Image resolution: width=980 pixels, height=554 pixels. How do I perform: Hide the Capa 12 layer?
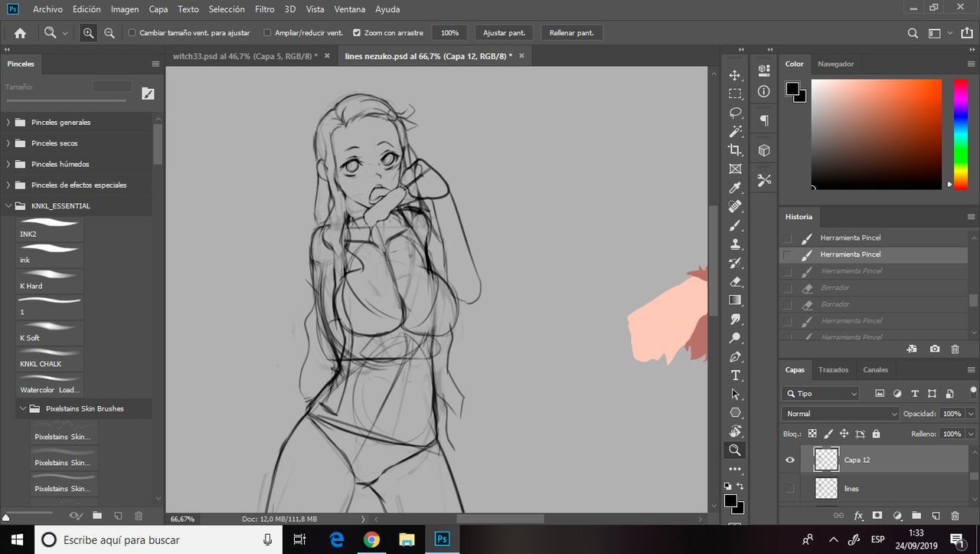(x=790, y=460)
